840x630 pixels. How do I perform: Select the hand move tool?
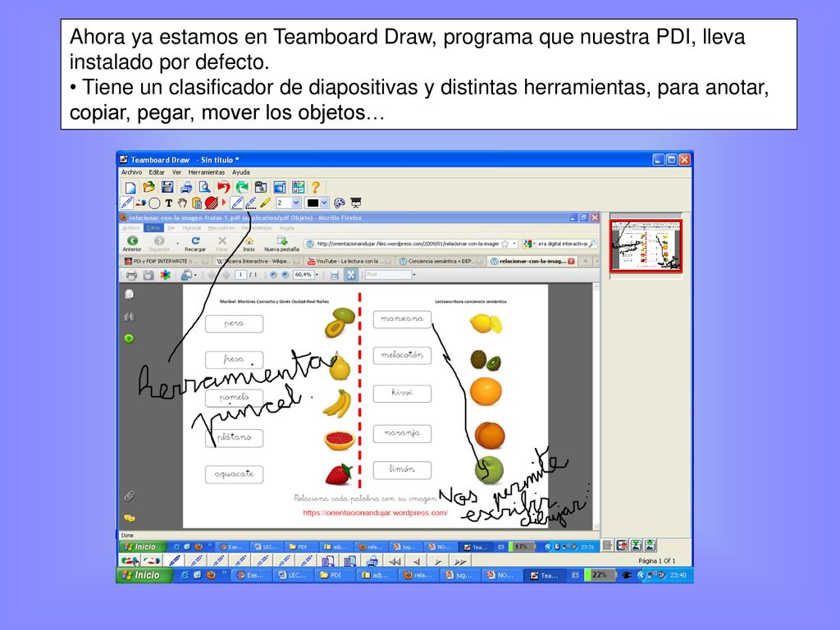click(x=182, y=203)
